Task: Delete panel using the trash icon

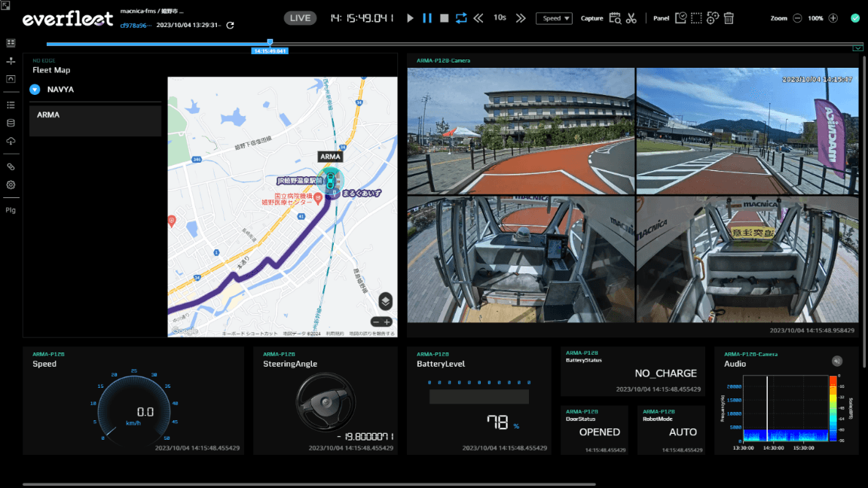Action: tap(729, 18)
